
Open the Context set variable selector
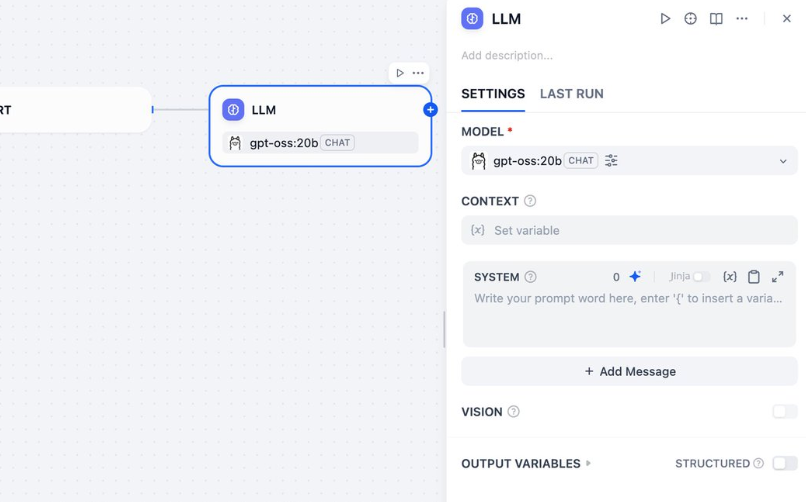[x=629, y=231]
